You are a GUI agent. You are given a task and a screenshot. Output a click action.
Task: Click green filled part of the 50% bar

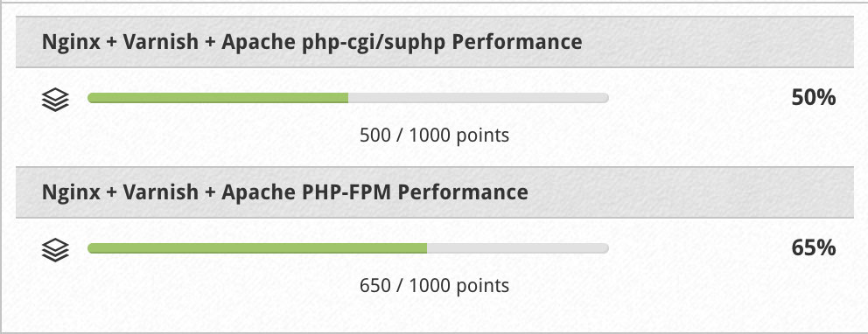point(218,99)
